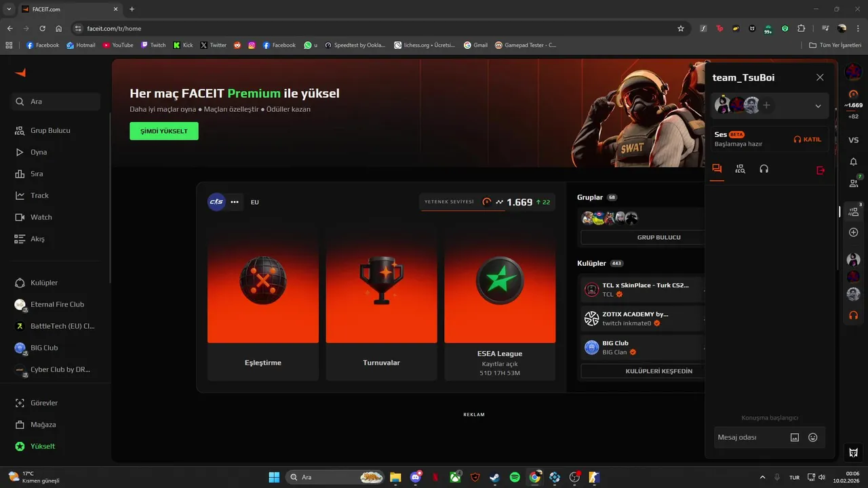Image resolution: width=868 pixels, height=488 pixels.
Task: Open Steam from the taskbar
Action: point(495,477)
